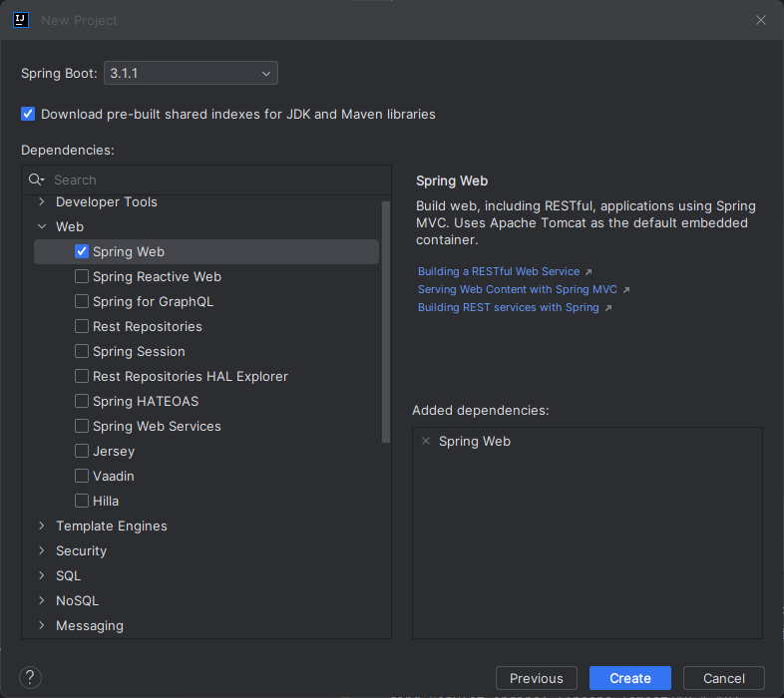Click the Spring Web description heading
Viewport: 784px width, 698px height.
pyautogui.click(x=452, y=181)
